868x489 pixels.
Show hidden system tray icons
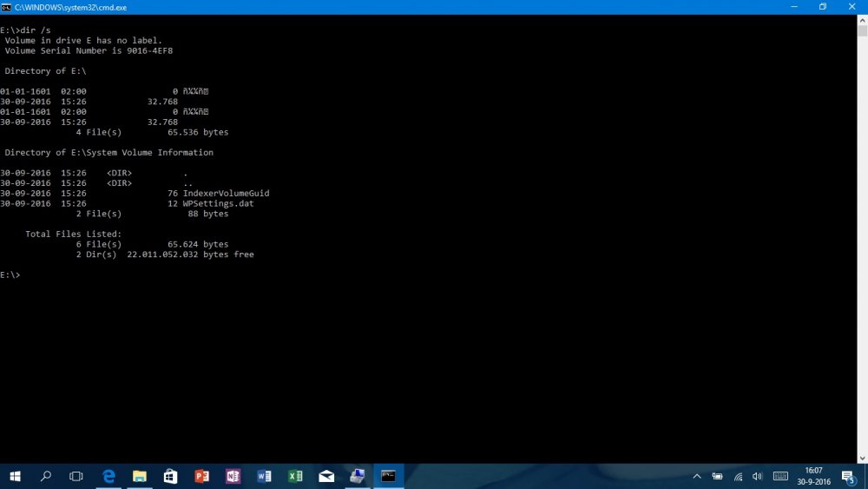pos(697,476)
